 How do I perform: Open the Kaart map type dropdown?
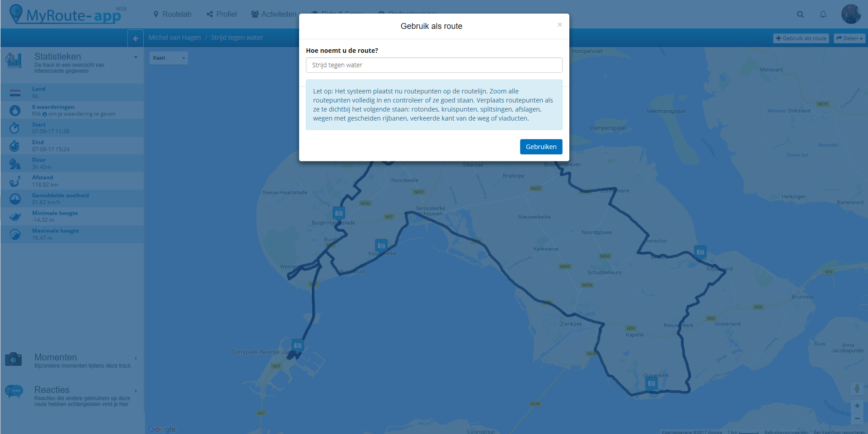point(169,58)
